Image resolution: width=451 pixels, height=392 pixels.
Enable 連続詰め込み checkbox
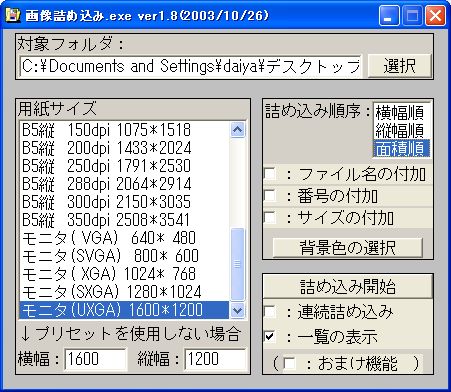270,312
